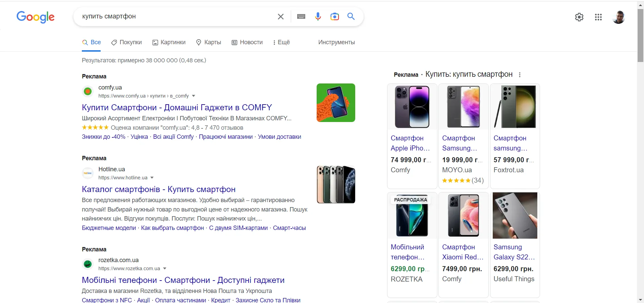The image size is (644, 303).
Task: Open the Смартфони з NFC sitelink
Action: 107,300
